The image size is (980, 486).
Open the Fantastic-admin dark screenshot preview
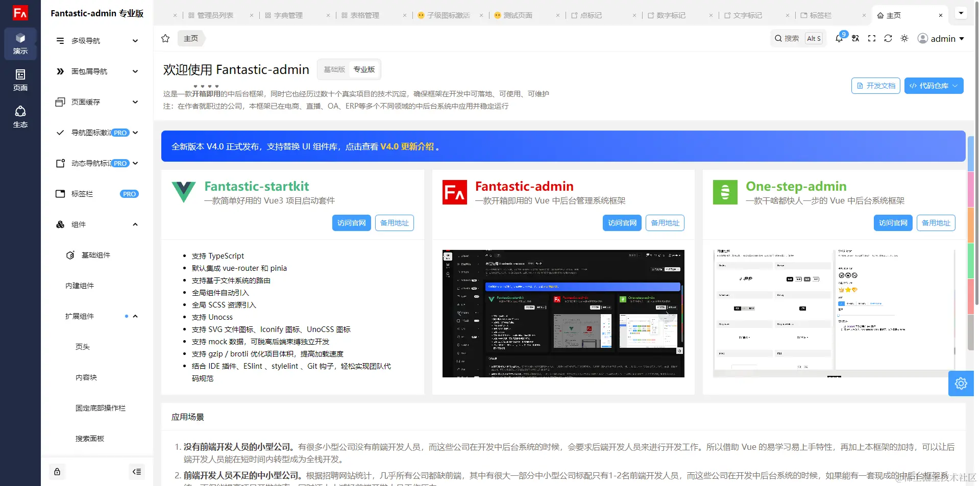coord(563,314)
